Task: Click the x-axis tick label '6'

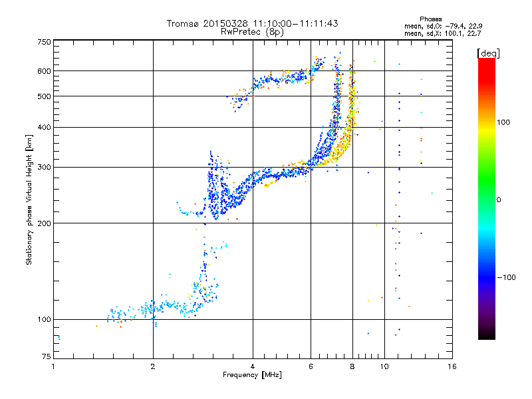Action: pos(311,366)
